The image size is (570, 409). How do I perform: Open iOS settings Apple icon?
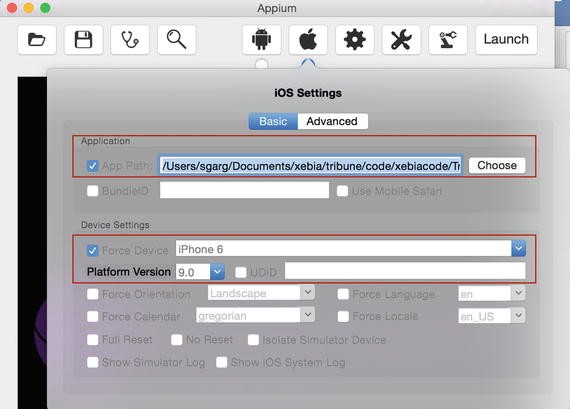308,40
